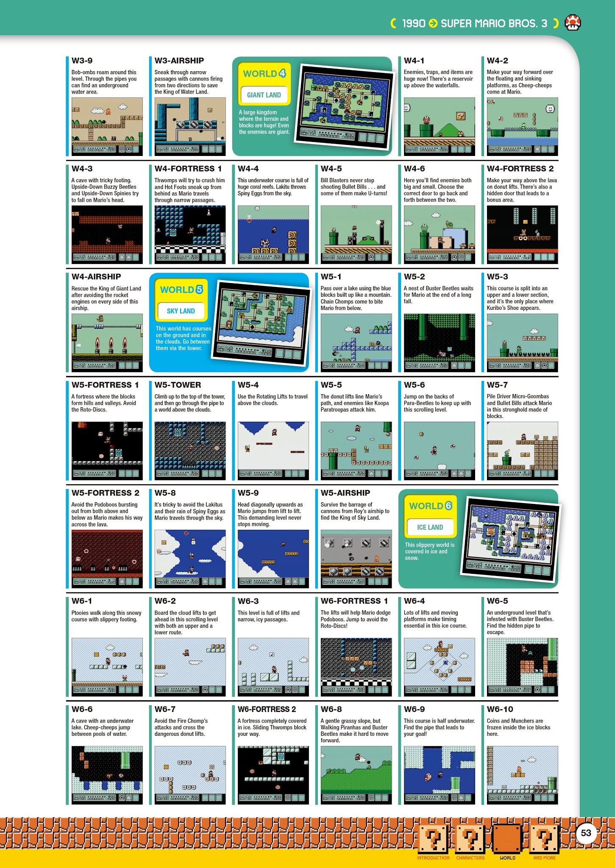Click the W6-10 heading
Screen dimensions: 615x868
[500, 709]
